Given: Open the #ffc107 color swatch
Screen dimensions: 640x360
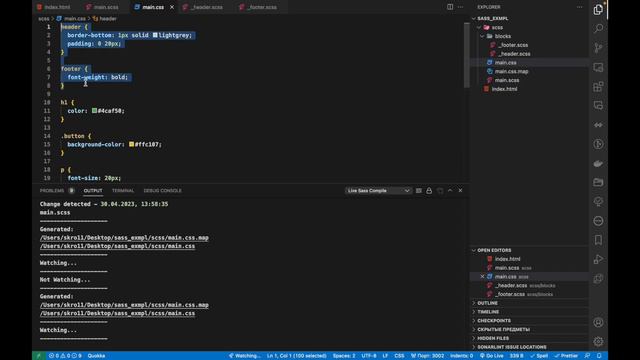Looking at the screenshot, I should [131, 144].
